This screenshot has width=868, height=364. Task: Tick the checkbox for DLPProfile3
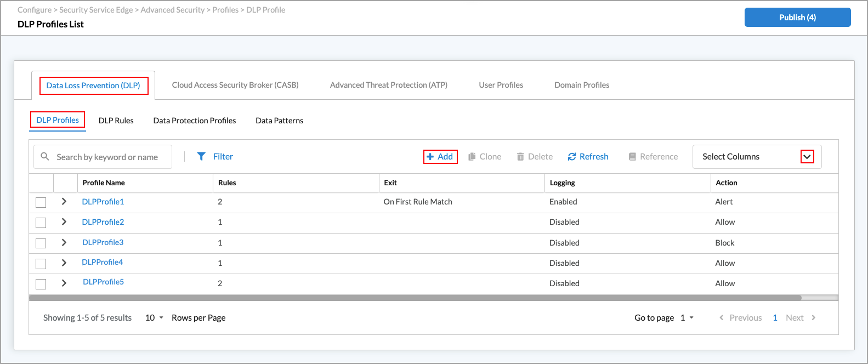(x=41, y=243)
